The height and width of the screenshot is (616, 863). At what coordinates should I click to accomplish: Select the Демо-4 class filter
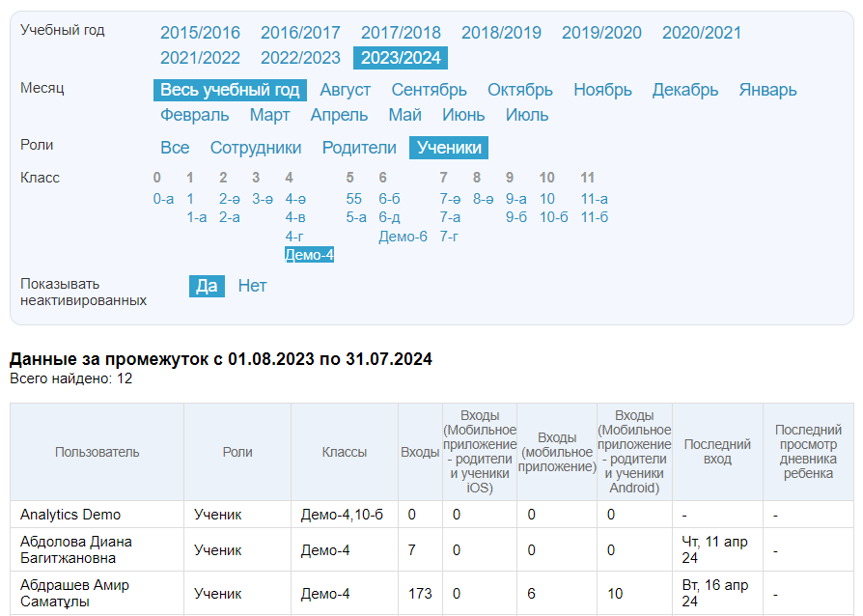(x=309, y=255)
